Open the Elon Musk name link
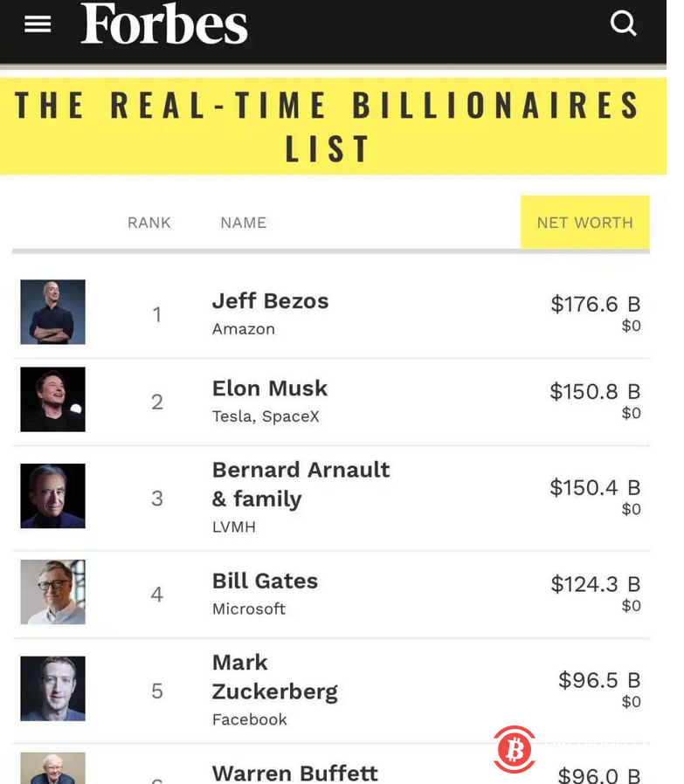Screen dimensions: 684x784 [270, 389]
